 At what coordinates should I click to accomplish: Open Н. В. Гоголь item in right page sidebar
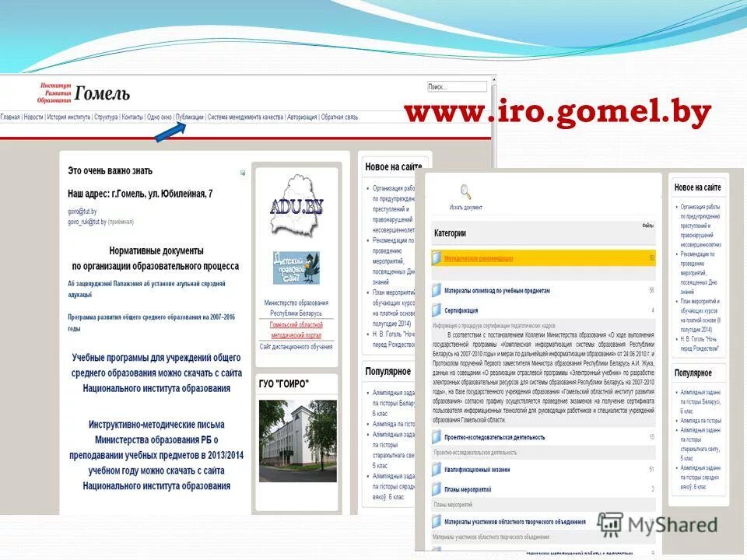(x=699, y=344)
